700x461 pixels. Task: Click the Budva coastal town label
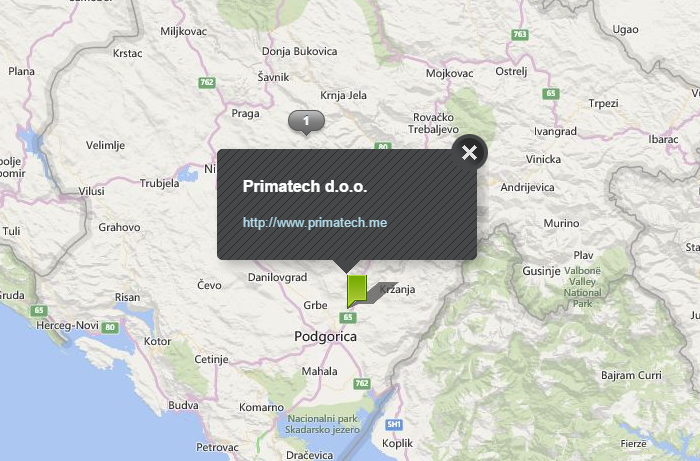coord(183,405)
